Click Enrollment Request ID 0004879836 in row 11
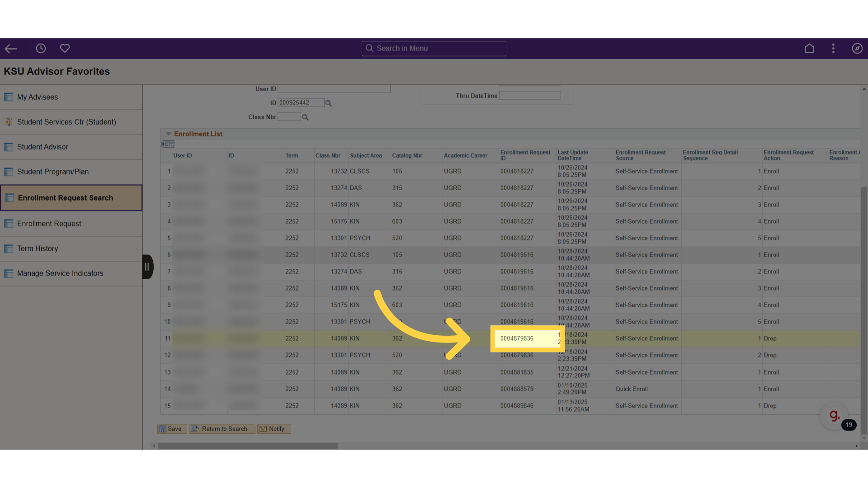The height and width of the screenshot is (488, 868). (x=517, y=338)
